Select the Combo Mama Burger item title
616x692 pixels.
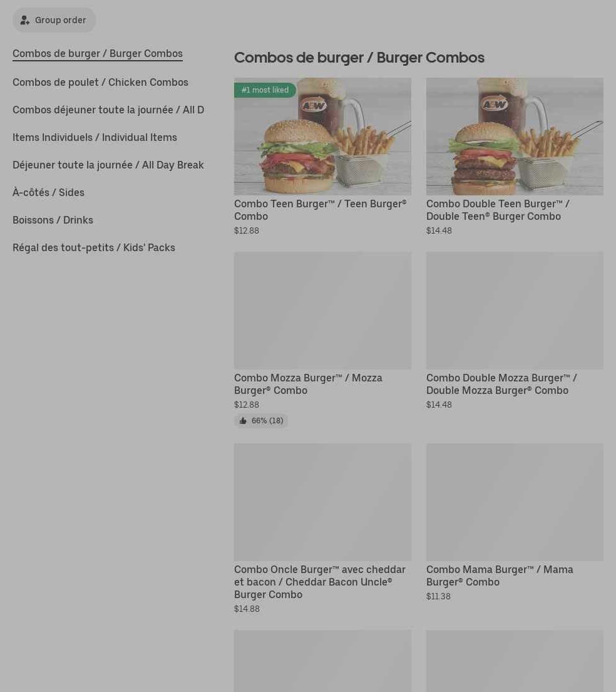[500, 576]
